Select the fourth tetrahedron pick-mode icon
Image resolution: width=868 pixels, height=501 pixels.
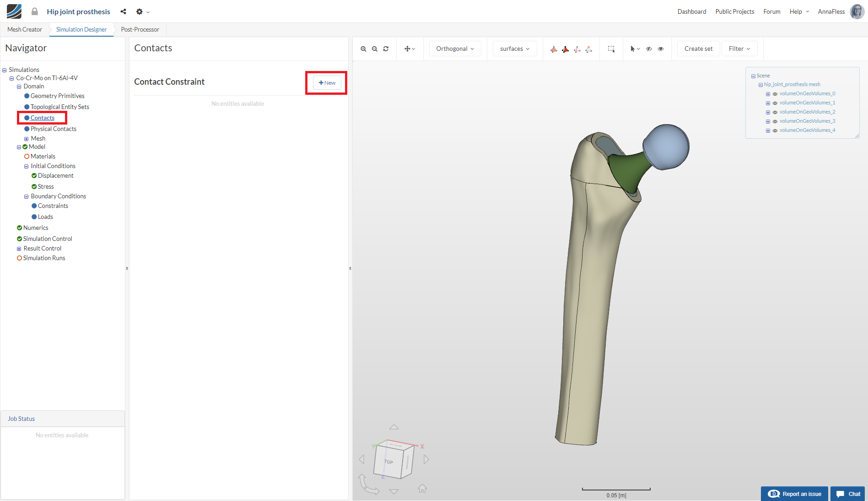click(x=589, y=49)
